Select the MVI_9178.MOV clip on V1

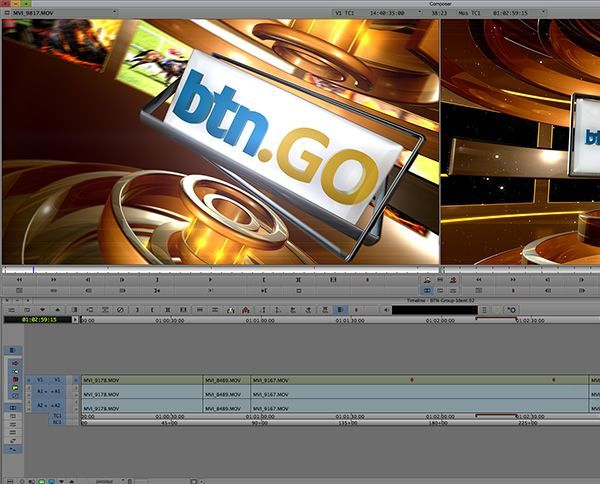coord(142,380)
